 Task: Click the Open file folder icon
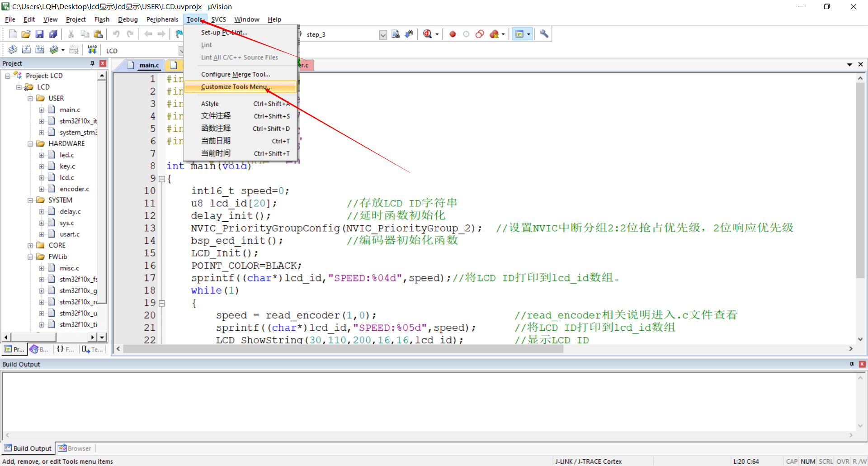[26, 34]
